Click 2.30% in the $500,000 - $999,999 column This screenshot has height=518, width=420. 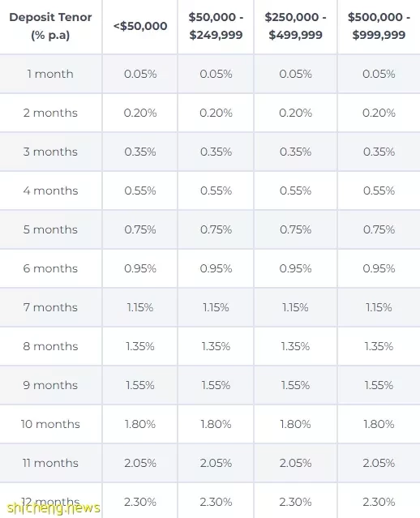tap(379, 502)
